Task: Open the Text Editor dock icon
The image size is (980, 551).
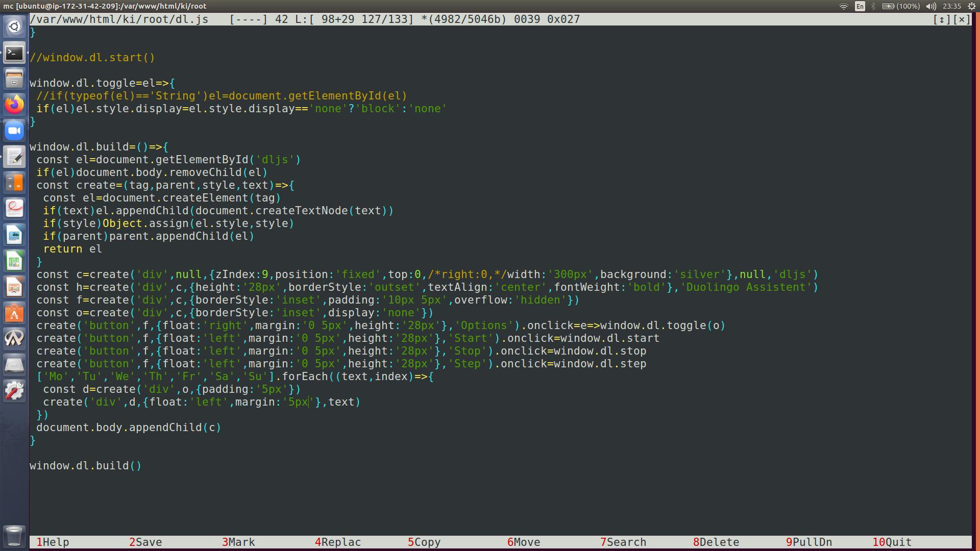Action: tap(14, 157)
